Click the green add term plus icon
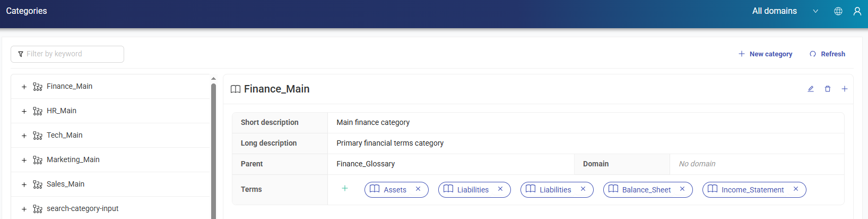Viewport: 868px width, 219px height. [x=345, y=189]
